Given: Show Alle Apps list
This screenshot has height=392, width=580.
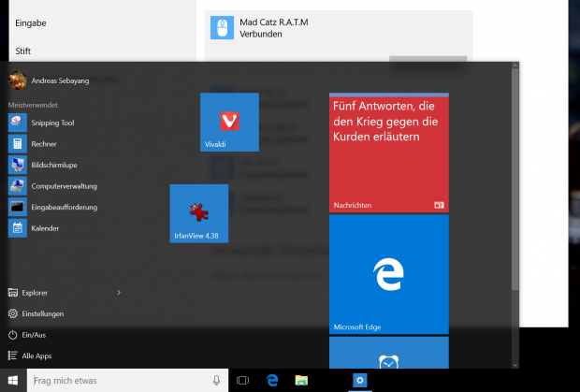Looking at the screenshot, I should (x=30, y=356).
